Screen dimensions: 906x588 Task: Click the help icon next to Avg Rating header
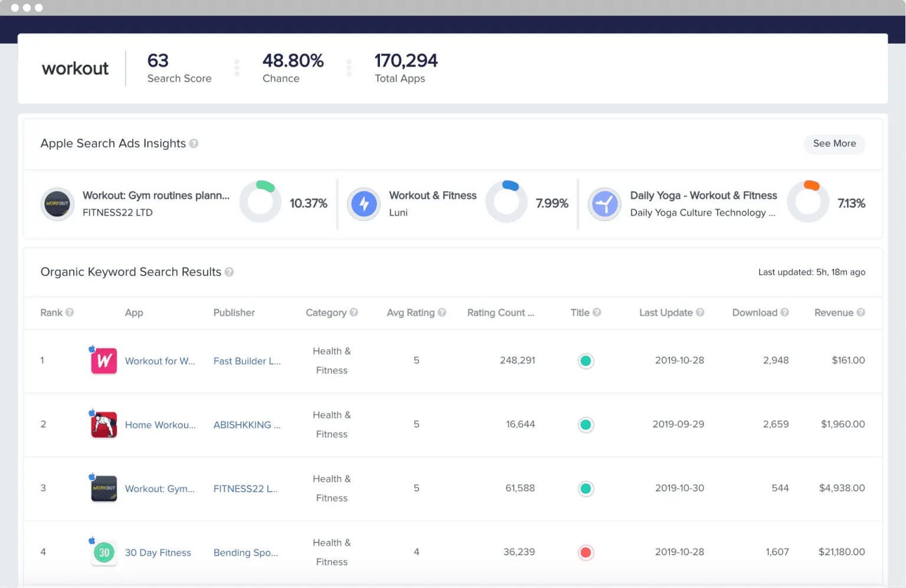point(442,313)
